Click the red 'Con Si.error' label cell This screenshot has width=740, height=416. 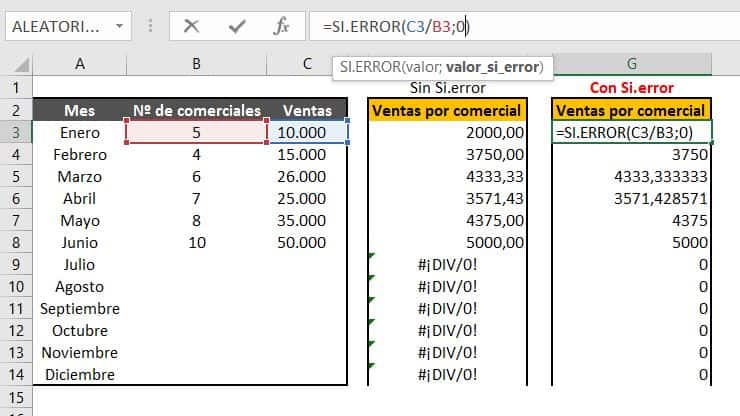tap(632, 88)
